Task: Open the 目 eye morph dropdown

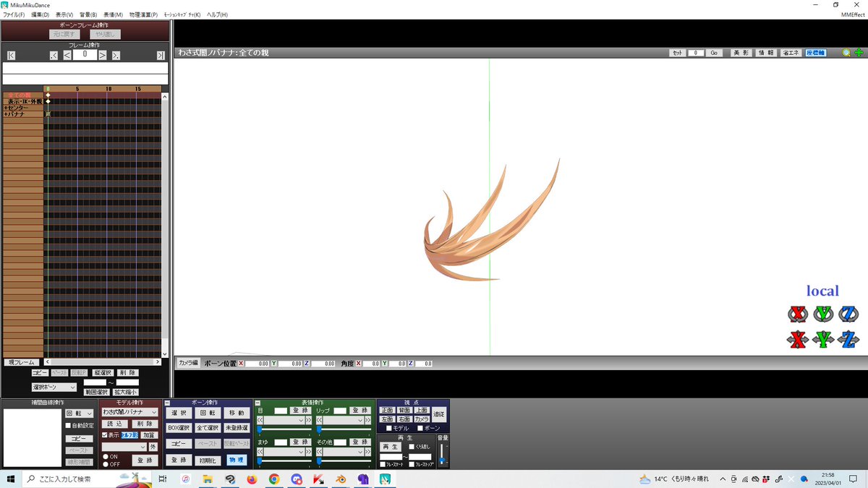Action: pyautogui.click(x=285, y=420)
